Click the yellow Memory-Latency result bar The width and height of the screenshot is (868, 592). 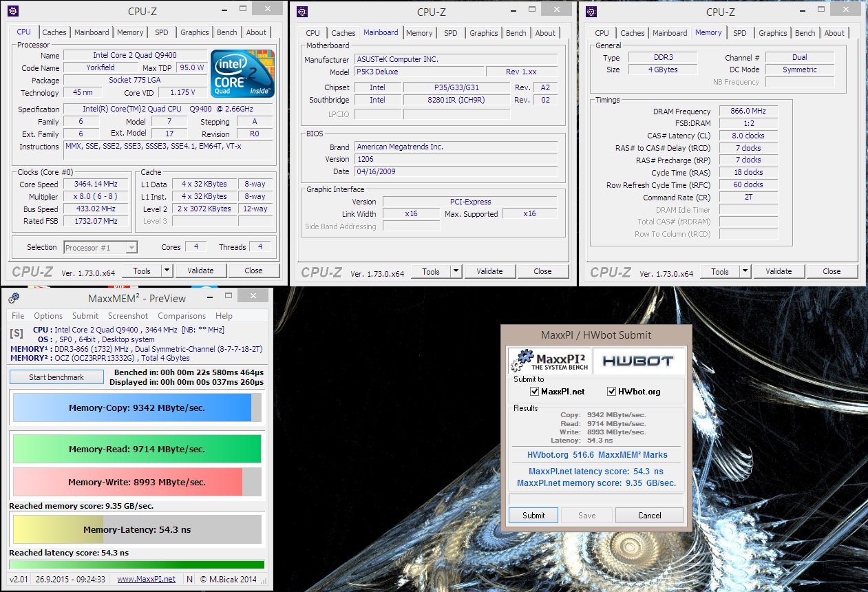click(137, 529)
